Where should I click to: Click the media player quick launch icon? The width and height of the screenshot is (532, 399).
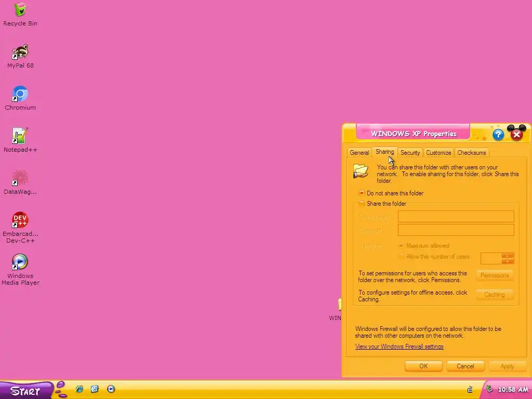111,389
